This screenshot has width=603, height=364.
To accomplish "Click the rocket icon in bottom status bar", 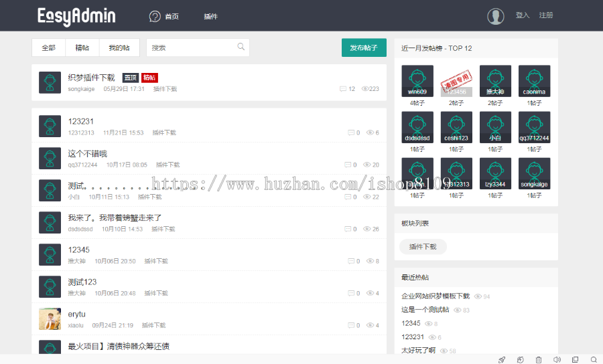I will click(502, 359).
